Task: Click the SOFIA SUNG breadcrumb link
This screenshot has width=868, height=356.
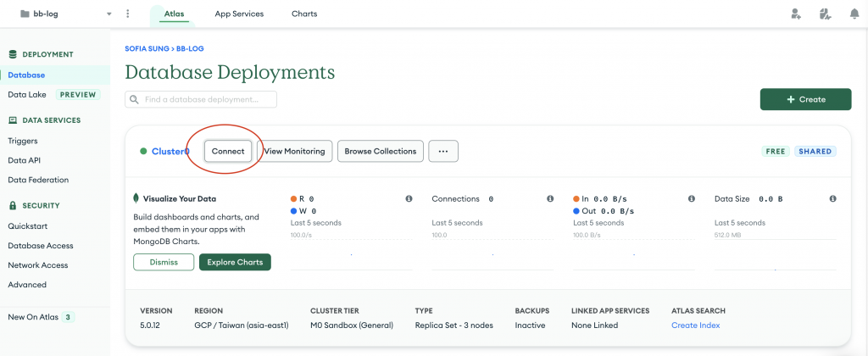Action: [147, 48]
